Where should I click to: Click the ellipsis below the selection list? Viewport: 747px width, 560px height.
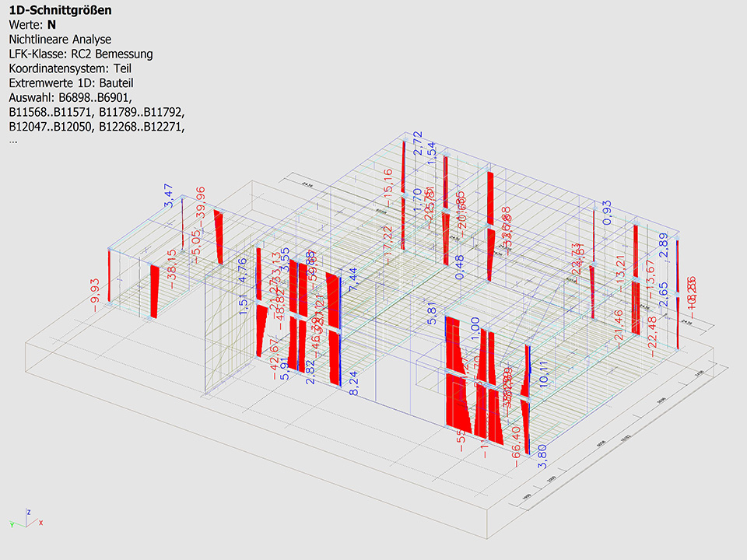pos(12,141)
